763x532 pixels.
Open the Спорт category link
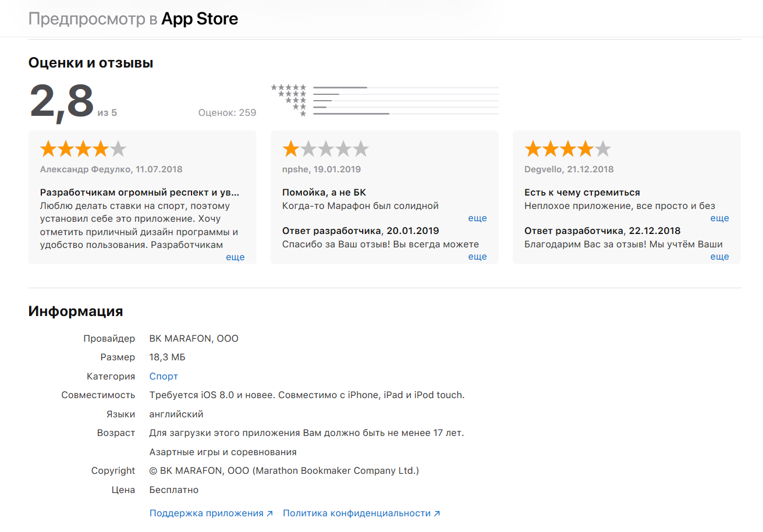[x=164, y=376]
